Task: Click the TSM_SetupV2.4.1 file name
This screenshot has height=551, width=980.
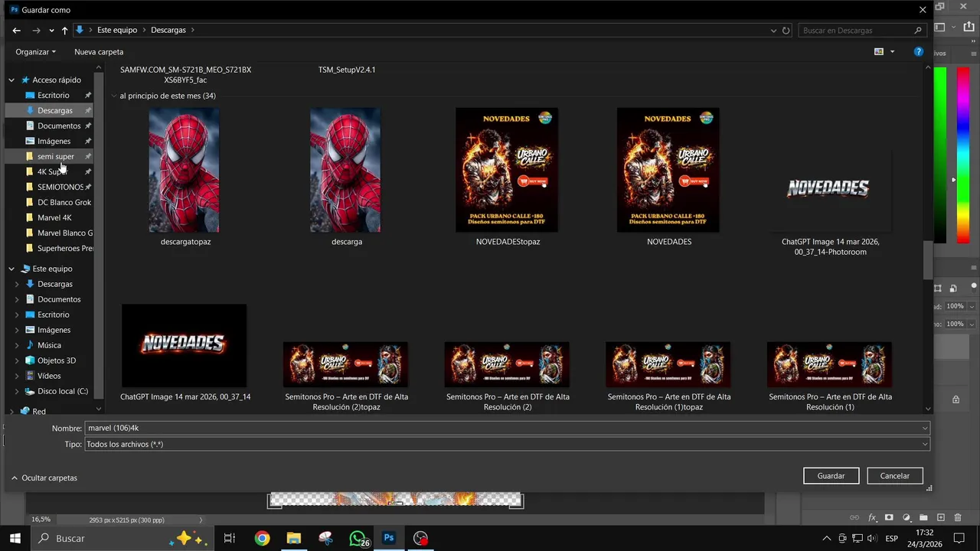Action: 347,70
